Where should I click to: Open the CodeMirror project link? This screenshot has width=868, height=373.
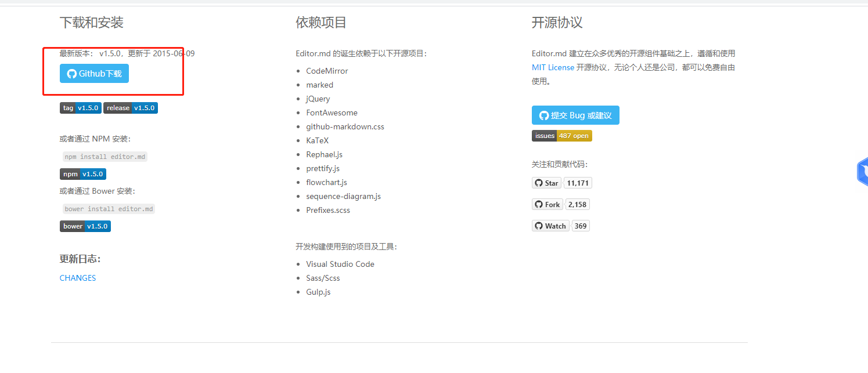tap(327, 71)
